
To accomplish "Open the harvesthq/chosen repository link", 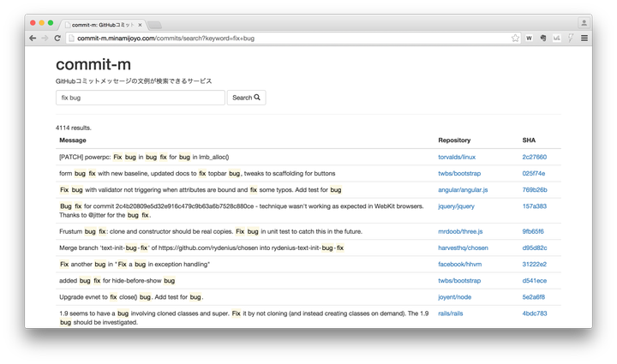I will pos(463,248).
